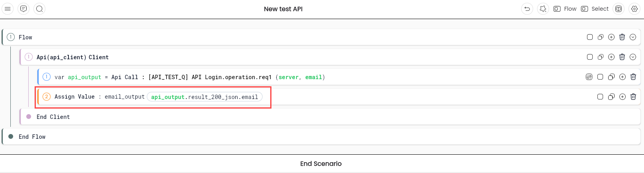Image resolution: width=644 pixels, height=173 pixels.
Task: Delete the Api Call row
Action: 633,77
